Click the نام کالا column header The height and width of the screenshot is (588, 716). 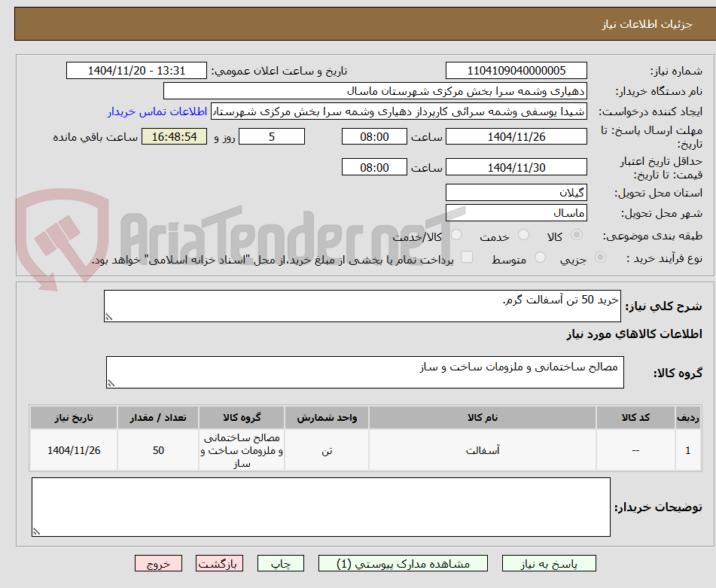coord(482,417)
